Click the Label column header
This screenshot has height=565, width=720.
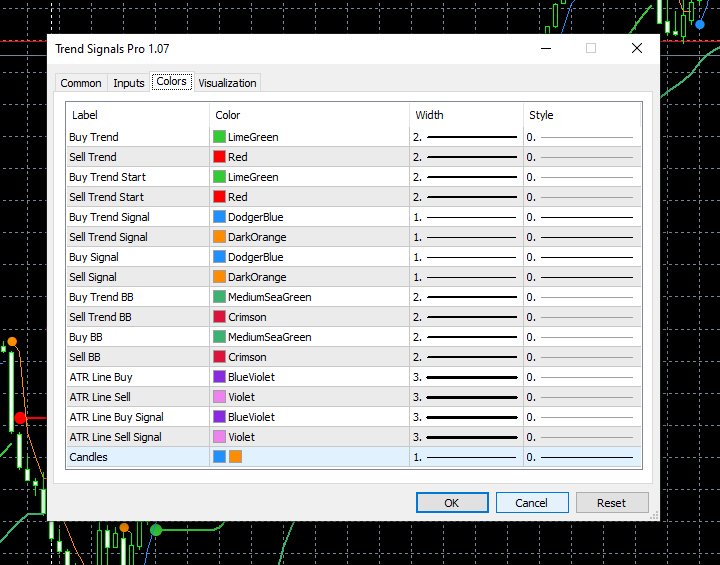[x=138, y=115]
